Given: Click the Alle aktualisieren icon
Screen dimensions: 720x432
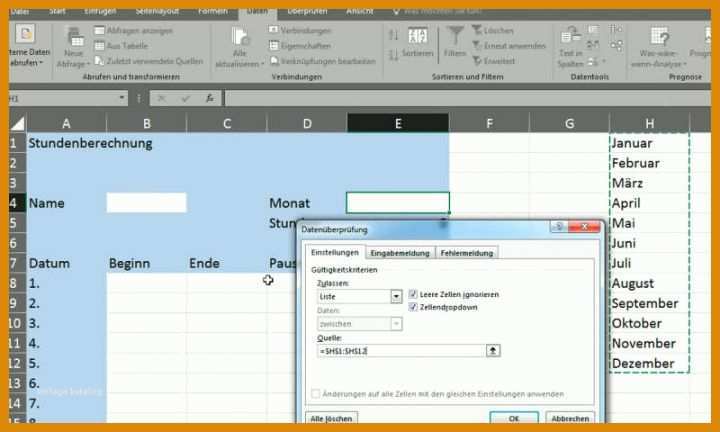Looking at the screenshot, I should (240, 37).
